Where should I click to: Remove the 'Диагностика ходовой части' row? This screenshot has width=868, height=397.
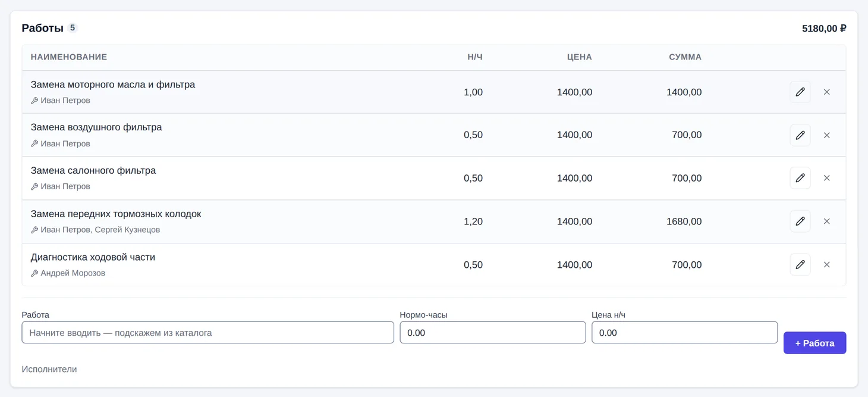(x=826, y=265)
